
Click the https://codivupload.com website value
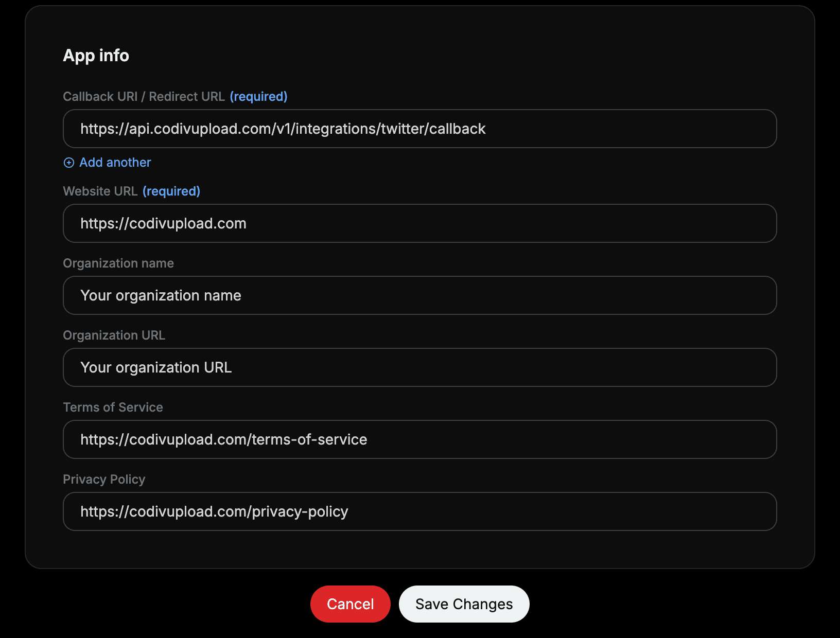point(163,223)
